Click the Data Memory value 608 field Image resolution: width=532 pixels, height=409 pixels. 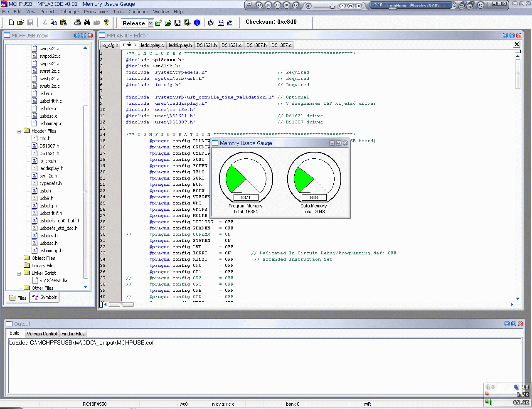point(314,197)
